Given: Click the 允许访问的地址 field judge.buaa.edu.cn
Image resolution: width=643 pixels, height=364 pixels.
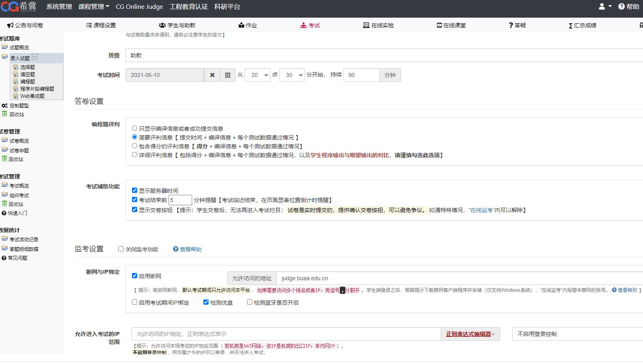Looking at the screenshot, I should (460, 278).
